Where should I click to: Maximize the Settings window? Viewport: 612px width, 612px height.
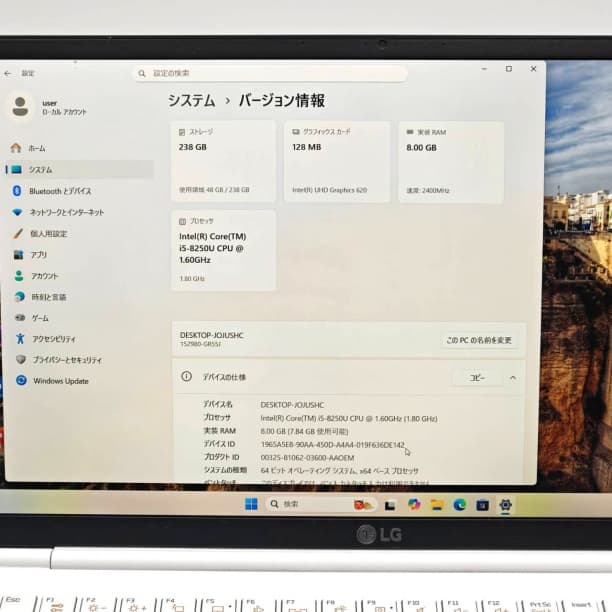pos(509,69)
